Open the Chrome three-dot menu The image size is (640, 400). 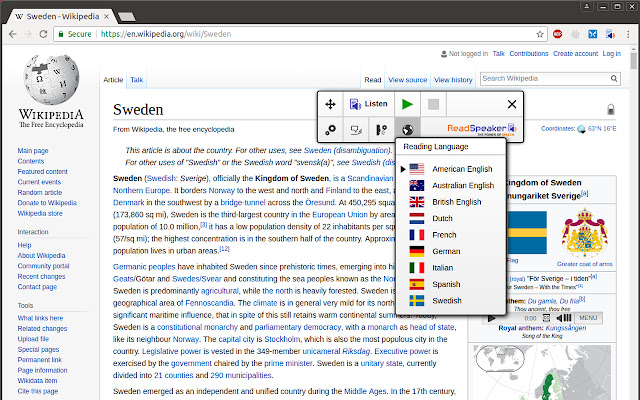[630, 33]
